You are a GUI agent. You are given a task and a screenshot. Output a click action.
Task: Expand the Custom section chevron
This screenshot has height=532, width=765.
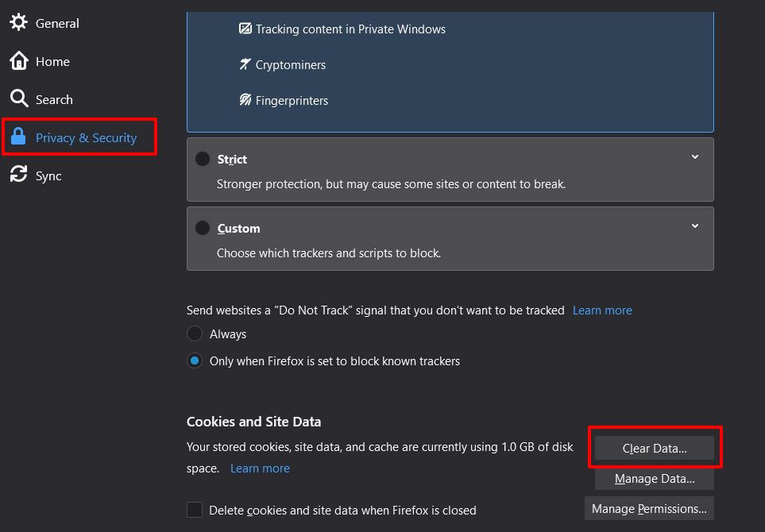pos(695,226)
